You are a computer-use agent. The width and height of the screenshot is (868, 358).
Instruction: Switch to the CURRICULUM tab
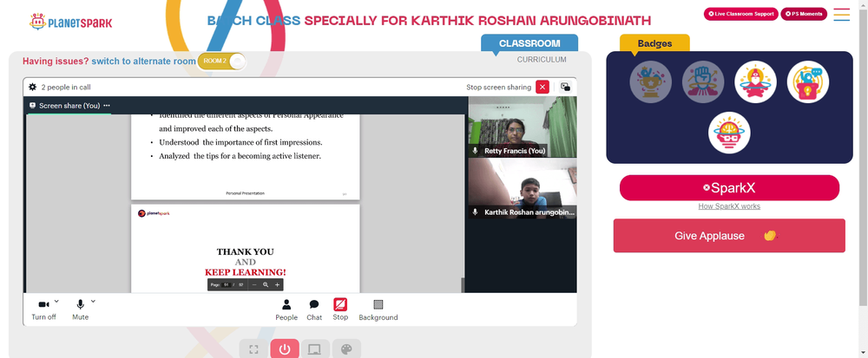pos(542,60)
